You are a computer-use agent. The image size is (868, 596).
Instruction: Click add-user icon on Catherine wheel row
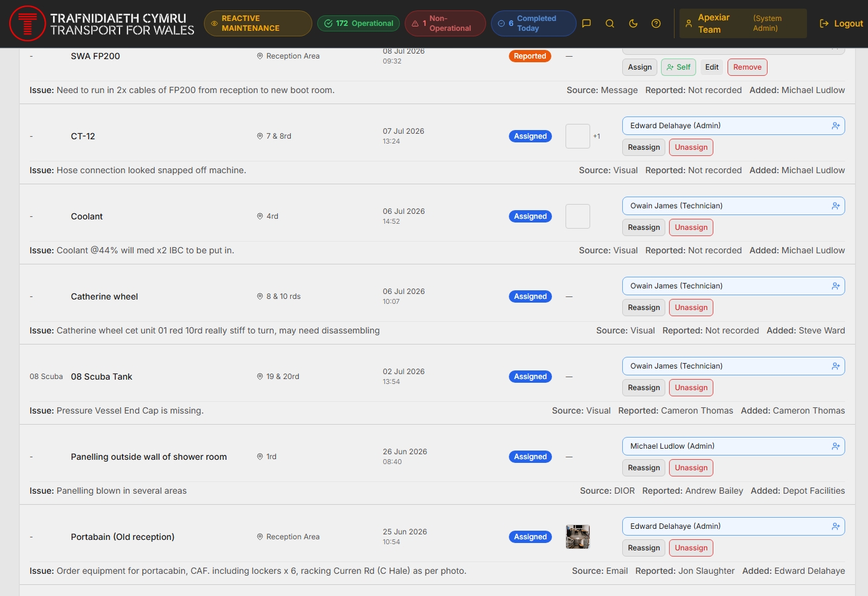pyautogui.click(x=836, y=286)
